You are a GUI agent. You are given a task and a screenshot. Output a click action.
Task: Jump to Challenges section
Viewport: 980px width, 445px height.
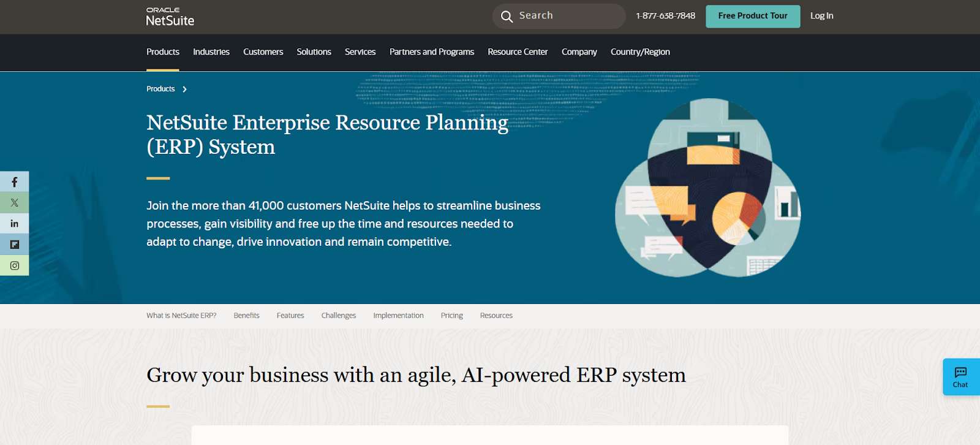click(x=339, y=316)
